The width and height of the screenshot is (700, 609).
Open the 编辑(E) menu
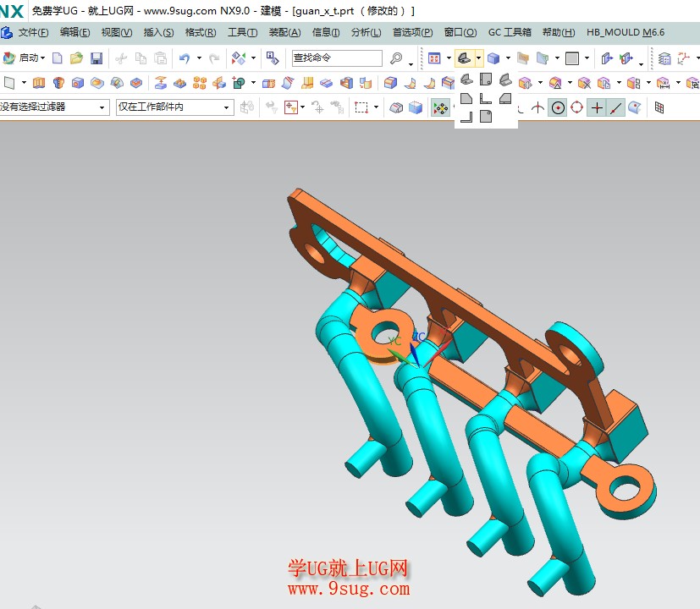(x=74, y=33)
